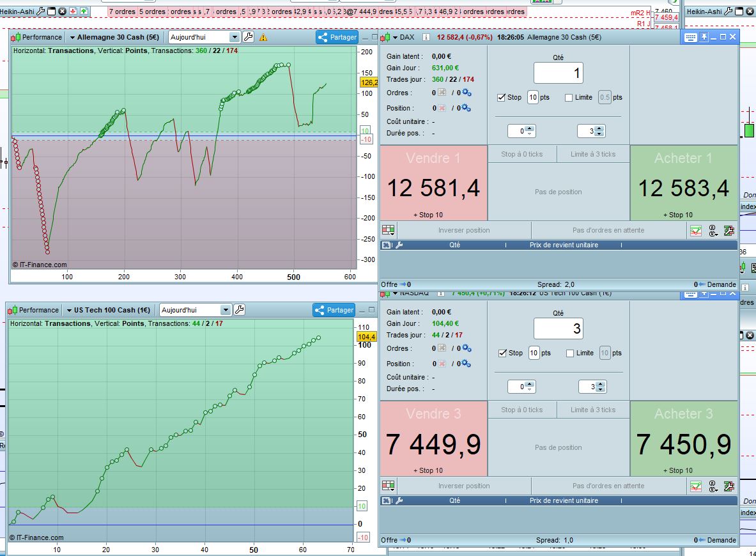Open Position gear settings in DAX panel
This screenshot has height=556, width=756.
point(467,108)
